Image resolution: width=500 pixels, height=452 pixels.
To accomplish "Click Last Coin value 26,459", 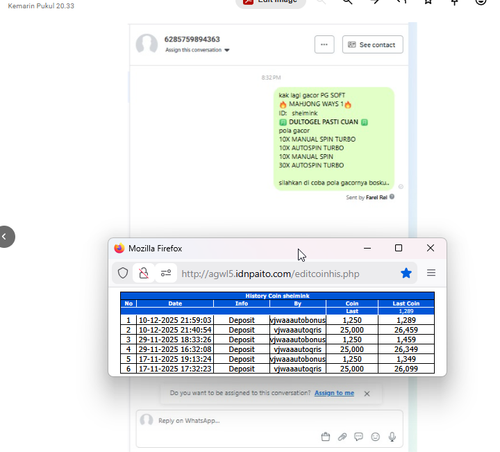I will (406, 330).
